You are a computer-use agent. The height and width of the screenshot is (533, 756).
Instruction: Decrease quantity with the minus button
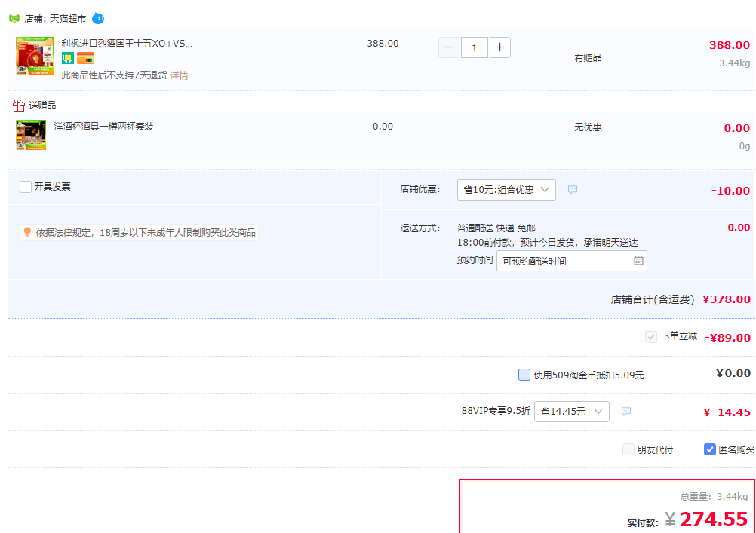tap(448, 47)
